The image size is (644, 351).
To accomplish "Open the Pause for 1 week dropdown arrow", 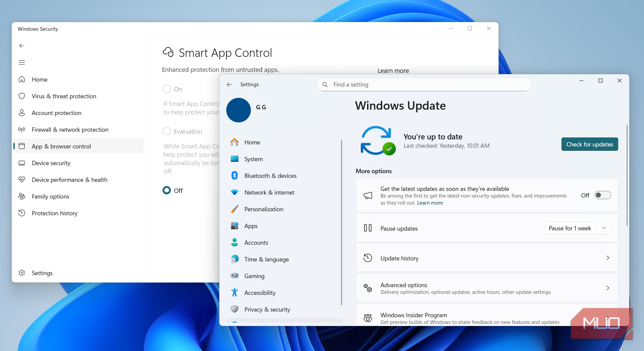I will pyautogui.click(x=604, y=228).
